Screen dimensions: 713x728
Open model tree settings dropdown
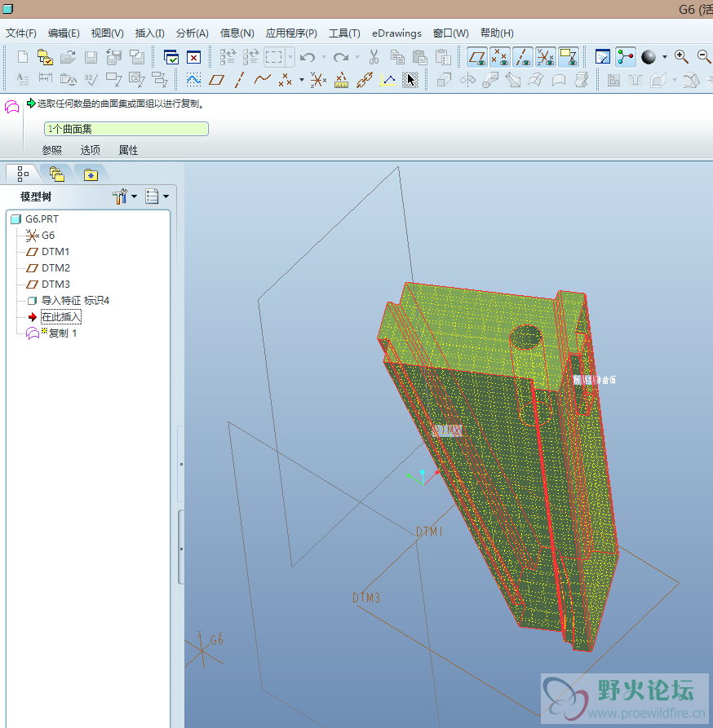pyautogui.click(x=124, y=196)
